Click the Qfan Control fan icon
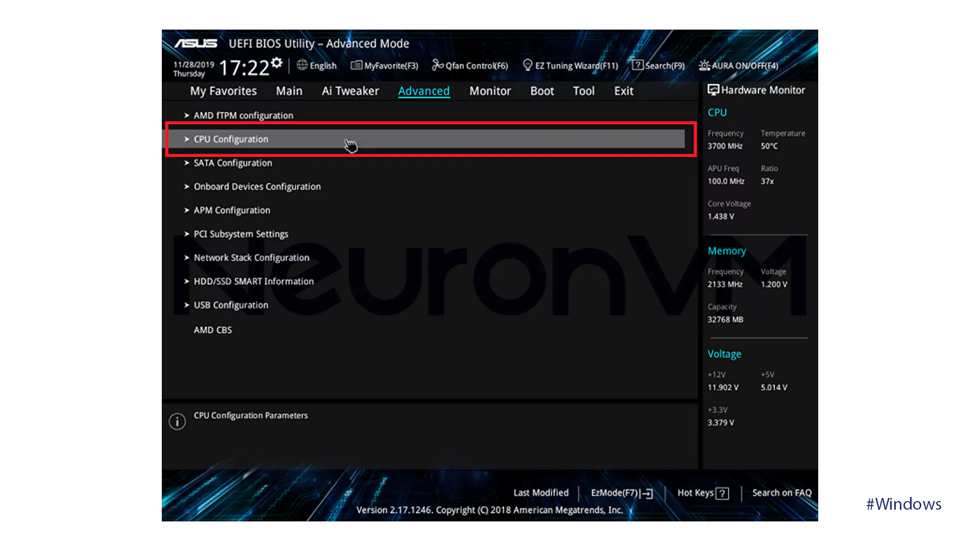 tap(437, 65)
